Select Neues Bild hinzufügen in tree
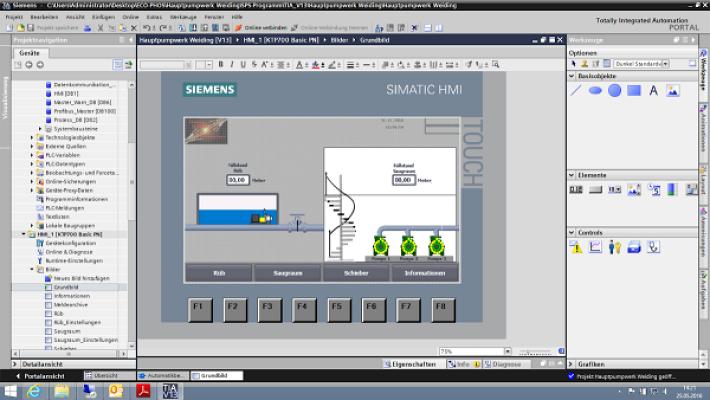The height and width of the screenshot is (400, 710). click(82, 278)
